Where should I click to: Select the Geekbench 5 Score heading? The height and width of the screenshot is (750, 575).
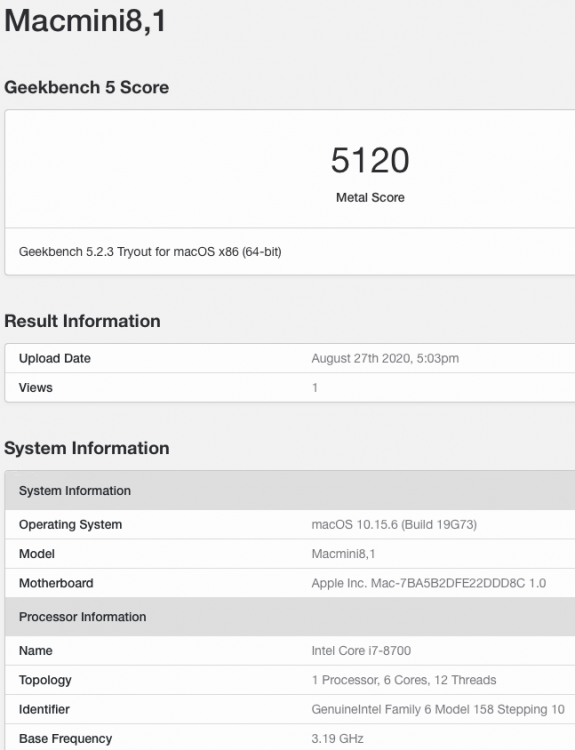tap(87, 88)
